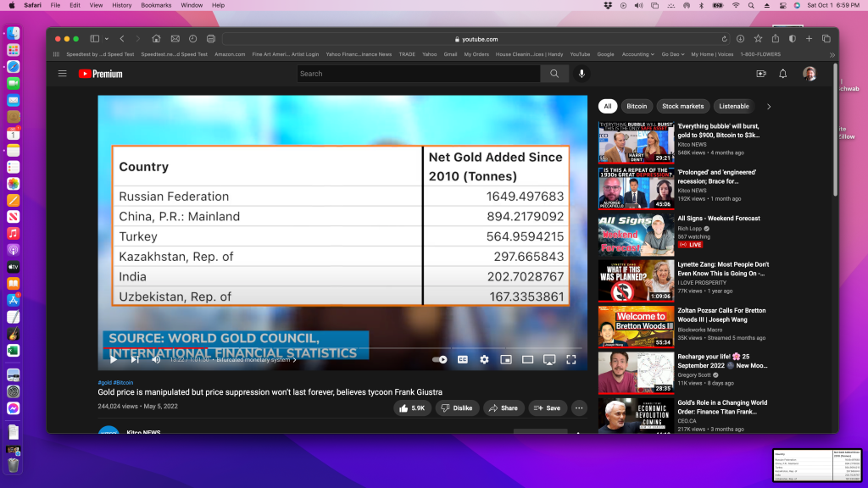The height and width of the screenshot is (488, 868).
Task: Open the YouTube hamburger guide menu
Action: click(62, 74)
